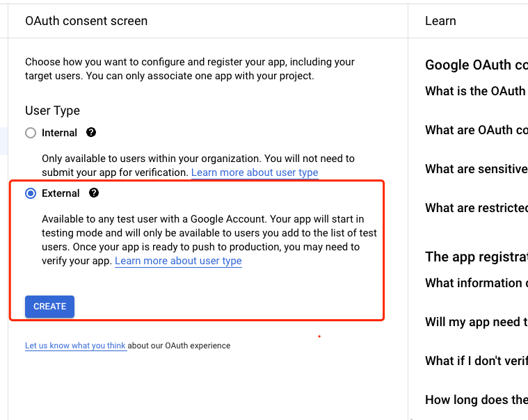The width and height of the screenshot is (528, 420).
Task: Select the Internal user type radio button
Action: (31, 133)
